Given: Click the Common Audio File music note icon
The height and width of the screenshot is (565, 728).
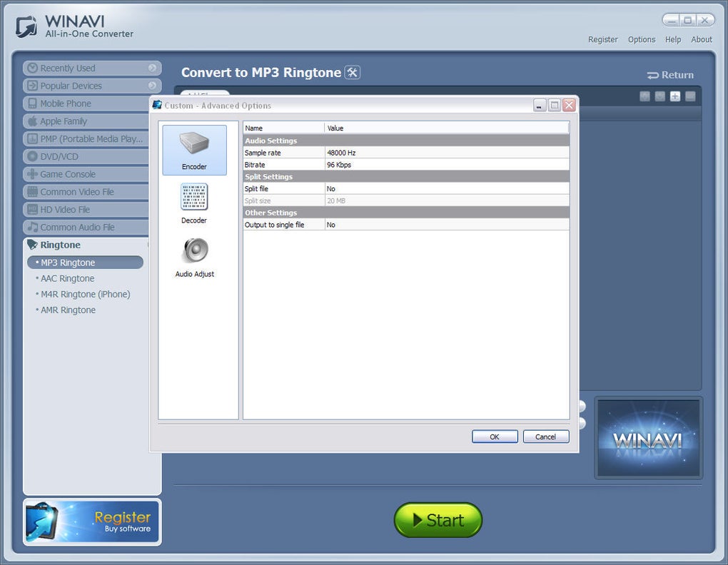Looking at the screenshot, I should pyautogui.click(x=32, y=227).
